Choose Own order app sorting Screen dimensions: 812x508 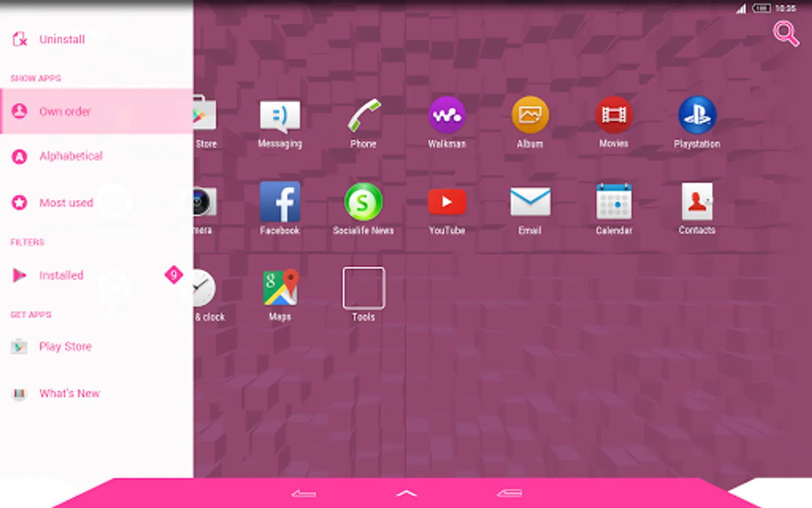point(96,111)
